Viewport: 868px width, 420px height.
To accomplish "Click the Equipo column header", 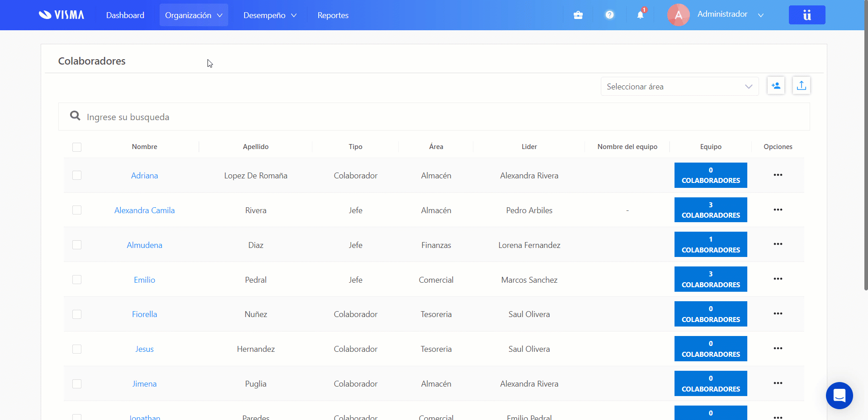I will 711,147.
